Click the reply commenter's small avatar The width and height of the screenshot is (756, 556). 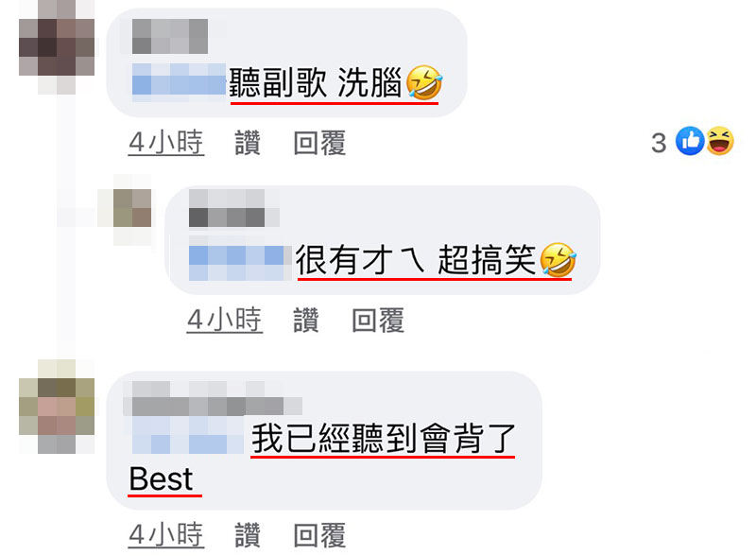point(131,209)
